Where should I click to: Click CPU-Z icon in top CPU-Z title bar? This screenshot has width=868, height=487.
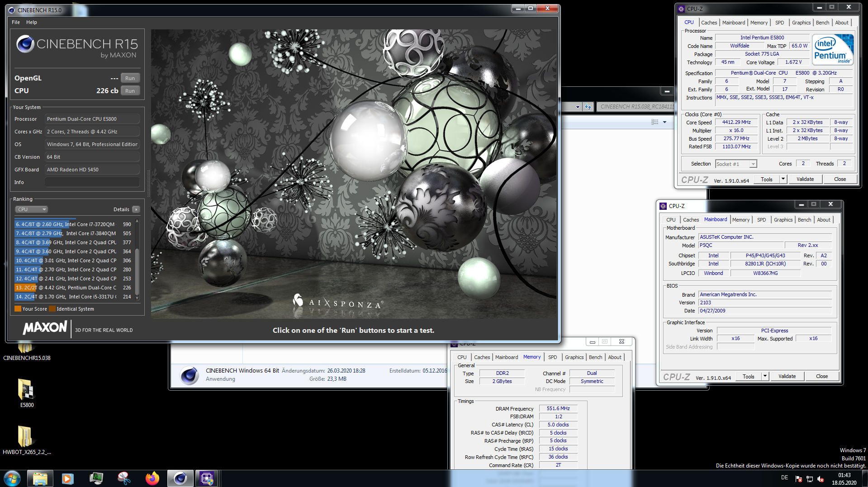(681, 9)
